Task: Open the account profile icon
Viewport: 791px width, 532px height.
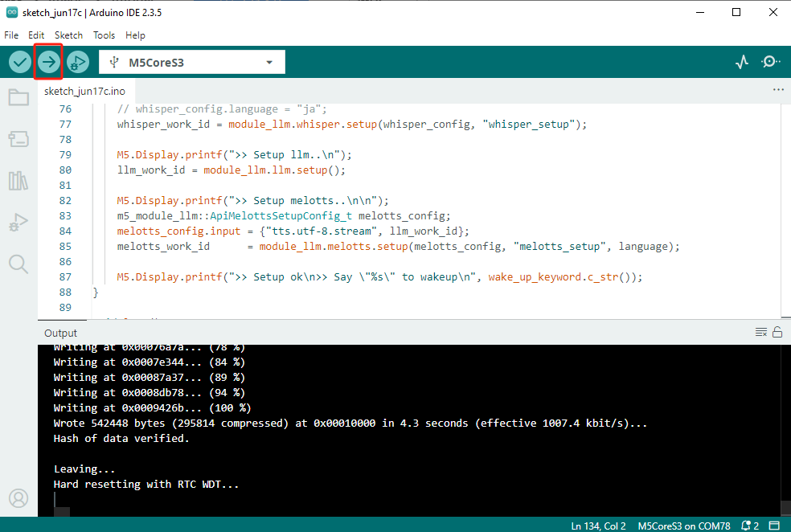Action: point(18,498)
